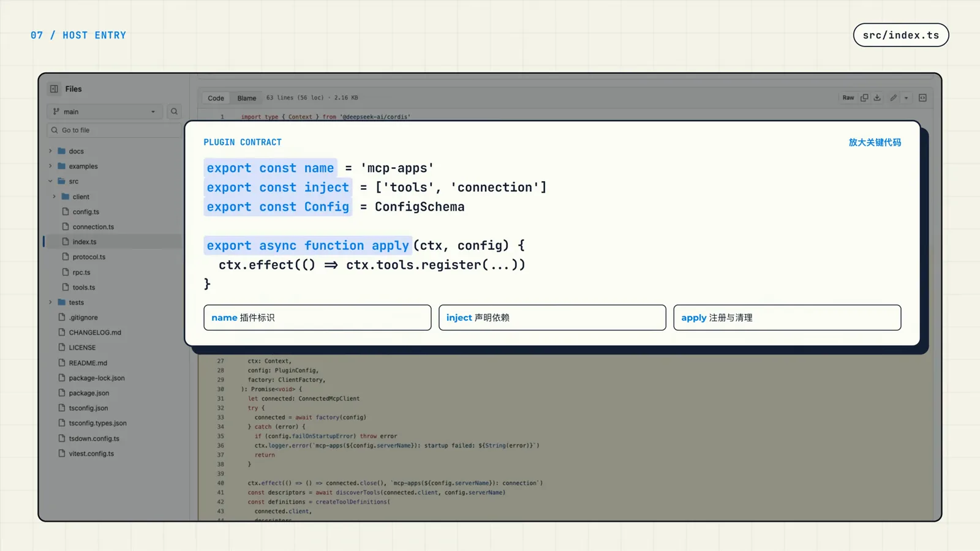Screen dimensions: 980x551
Task: Copy raw file contents icon
Action: [864, 98]
